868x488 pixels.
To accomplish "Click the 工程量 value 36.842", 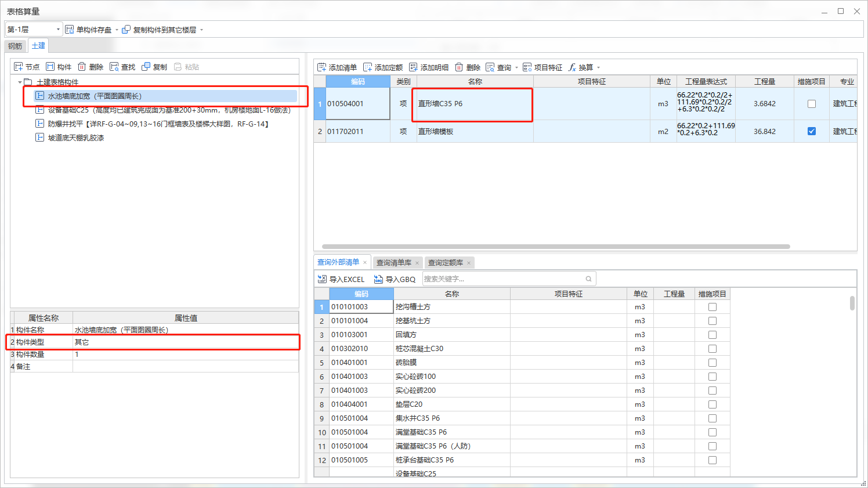I will click(765, 131).
